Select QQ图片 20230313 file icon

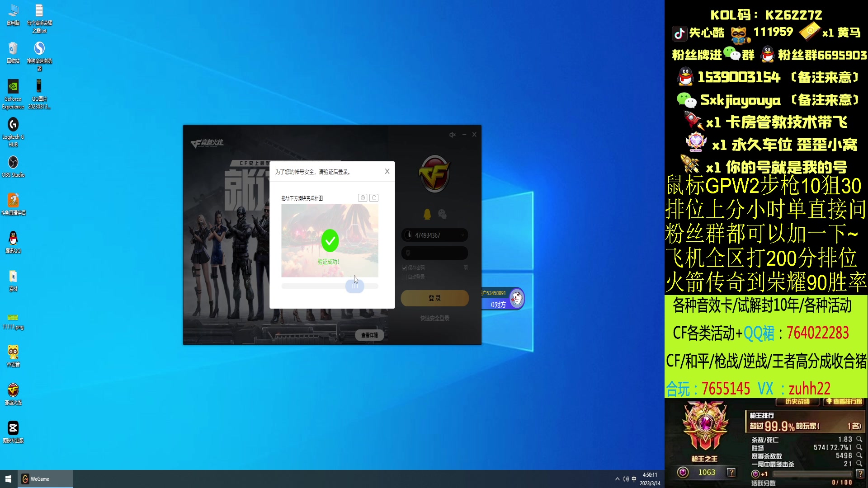(39, 94)
